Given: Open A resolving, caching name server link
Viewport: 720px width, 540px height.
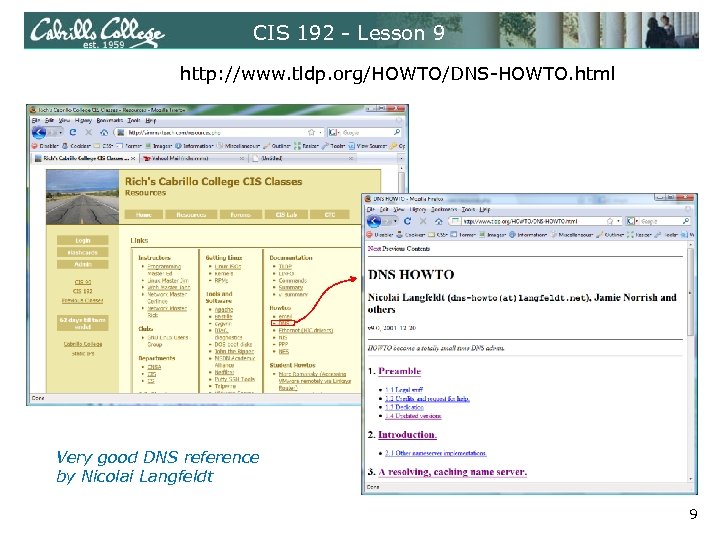Looking at the screenshot, I should coord(452,472).
